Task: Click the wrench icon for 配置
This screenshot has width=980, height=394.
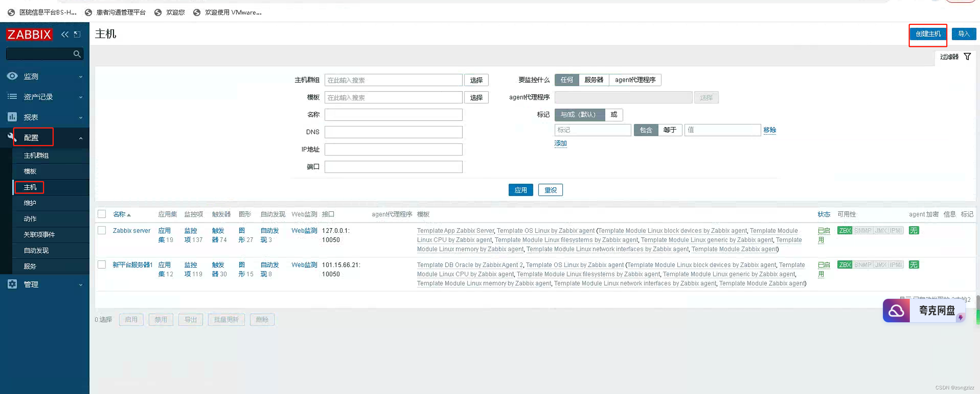Action: tap(12, 137)
